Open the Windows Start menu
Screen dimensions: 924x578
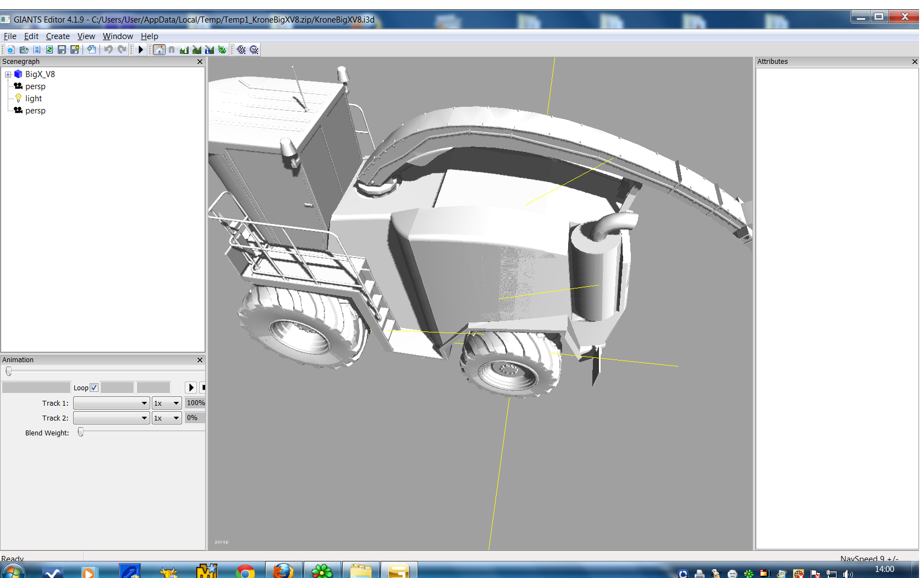(x=12, y=572)
